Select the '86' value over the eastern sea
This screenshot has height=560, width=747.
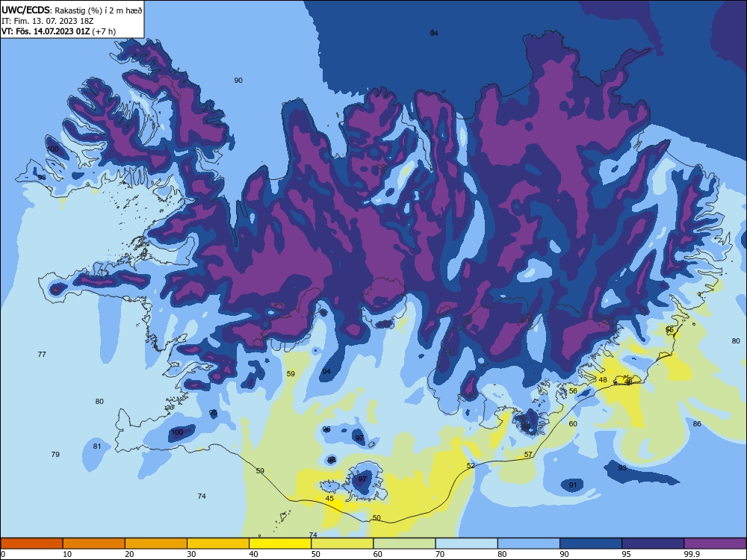tap(697, 424)
